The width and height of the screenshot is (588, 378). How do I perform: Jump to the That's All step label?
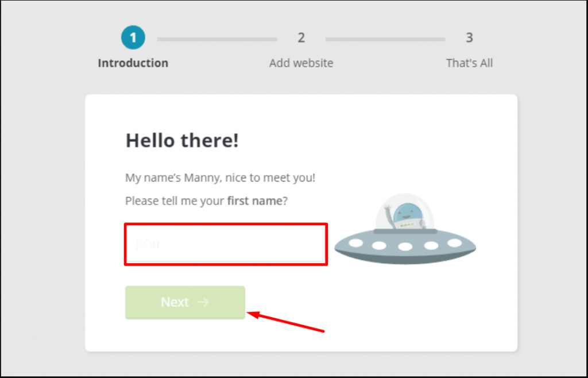469,63
